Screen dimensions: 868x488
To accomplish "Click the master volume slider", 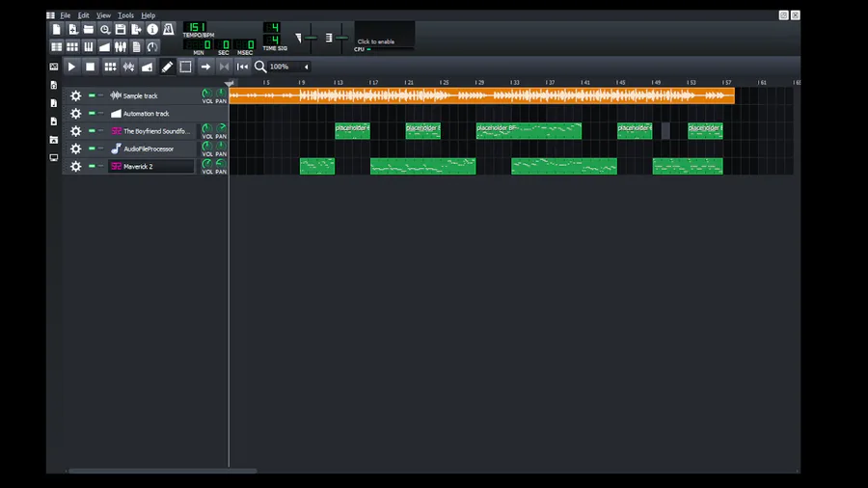I will [311, 38].
